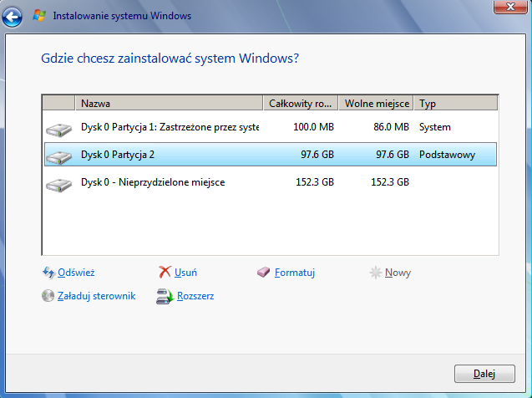Click the heading Gdzie chcesz zainstalować system Windows?
The width and height of the screenshot is (532, 398).
(170, 59)
